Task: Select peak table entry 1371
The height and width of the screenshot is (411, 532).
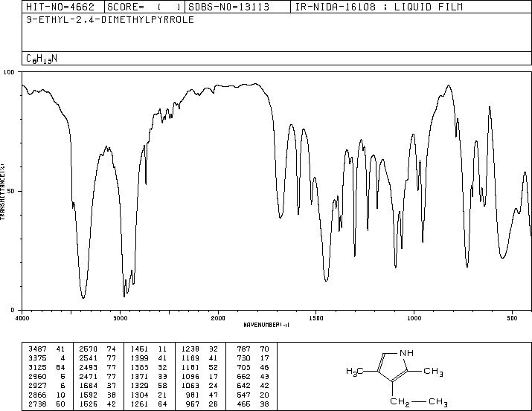Action: 139,376
